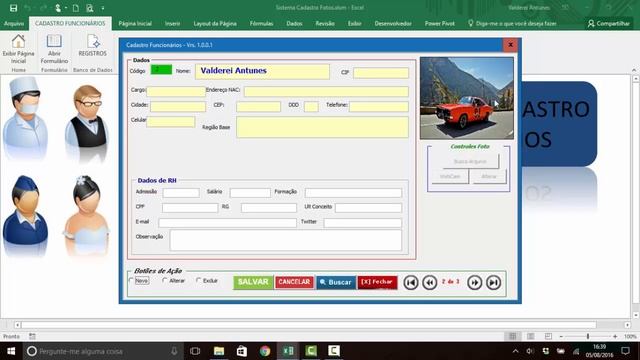This screenshot has width=640, height=360.
Task: Open Chrome from the taskbar
Action: 265,351
